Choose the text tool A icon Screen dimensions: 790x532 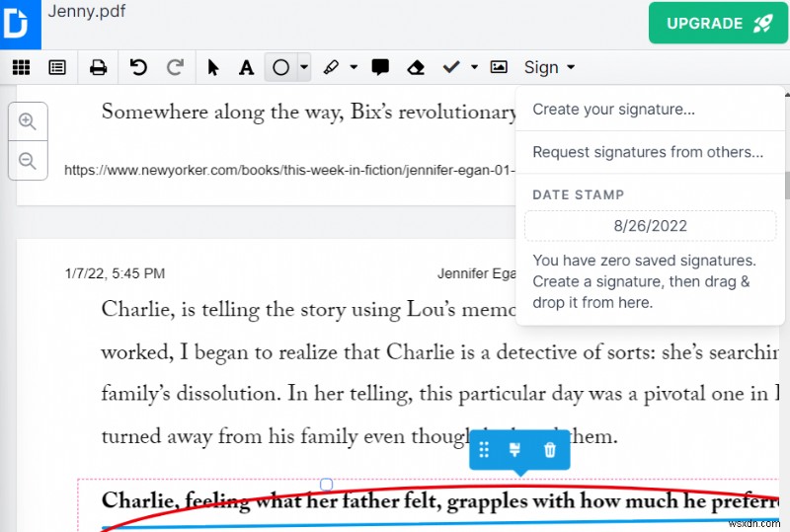(x=246, y=67)
